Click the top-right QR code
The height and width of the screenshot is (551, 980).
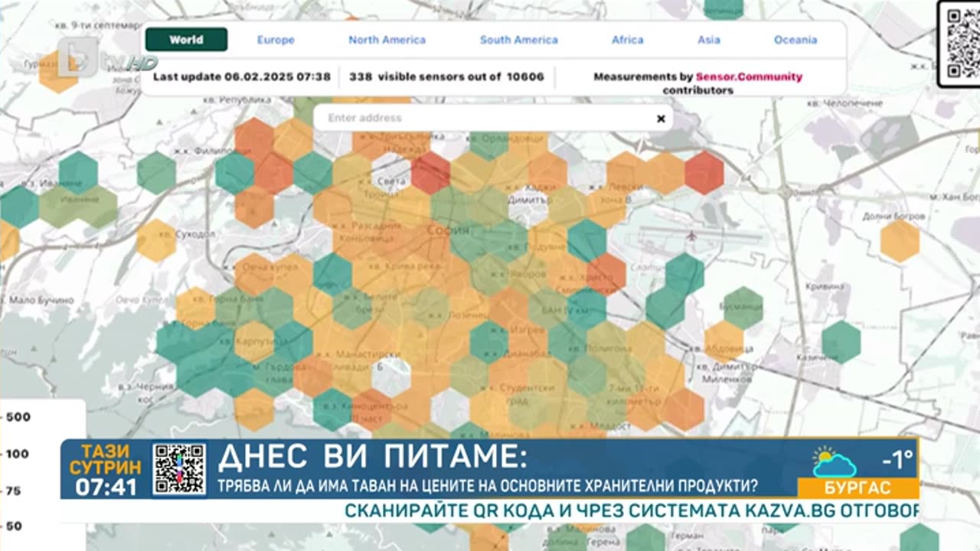[x=963, y=43]
